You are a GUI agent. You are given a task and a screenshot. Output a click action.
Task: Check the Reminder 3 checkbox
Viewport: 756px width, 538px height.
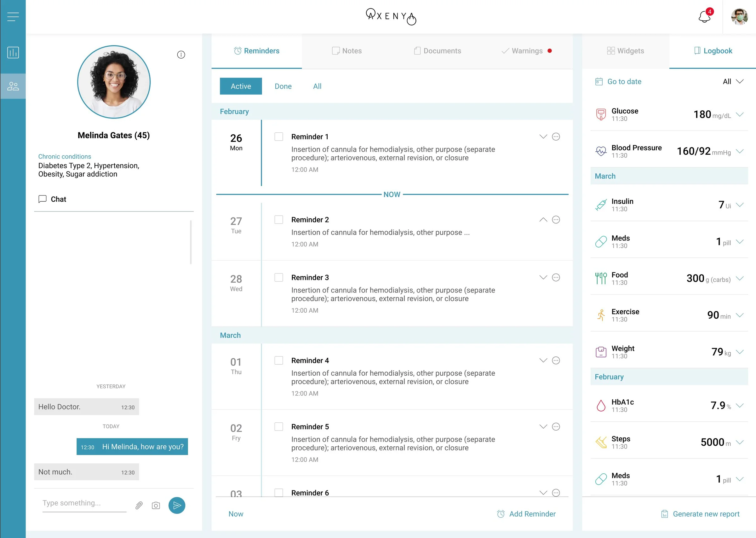(279, 277)
